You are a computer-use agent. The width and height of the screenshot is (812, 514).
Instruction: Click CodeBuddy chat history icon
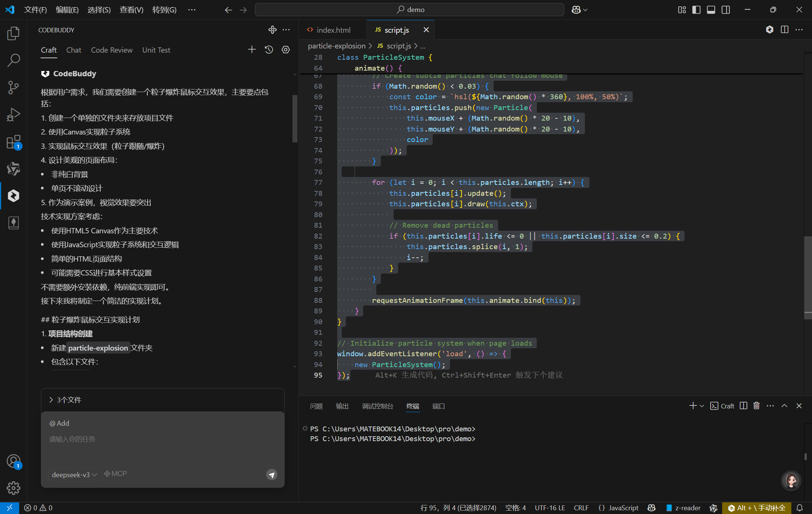(x=269, y=50)
